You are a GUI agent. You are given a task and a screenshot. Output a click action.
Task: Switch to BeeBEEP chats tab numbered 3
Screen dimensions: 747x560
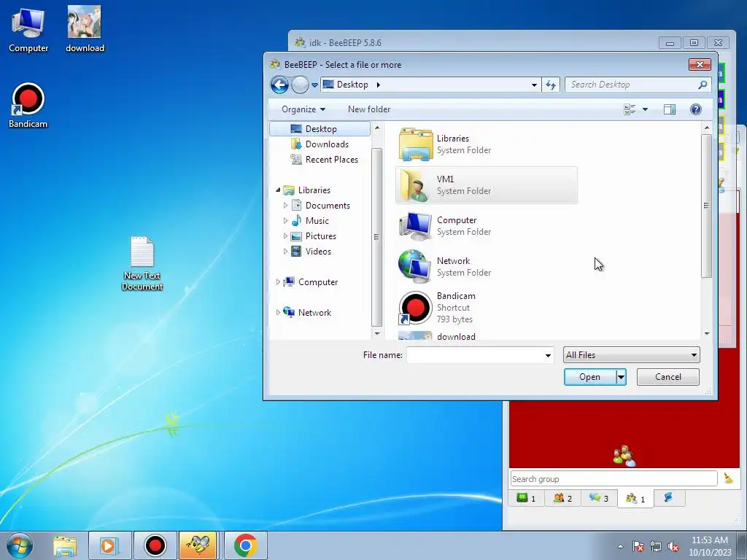tap(599, 499)
